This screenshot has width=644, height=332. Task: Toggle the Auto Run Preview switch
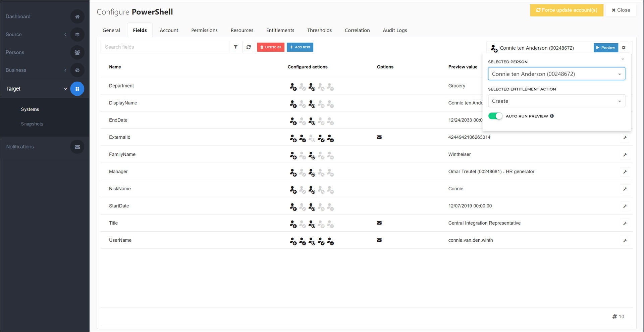[495, 116]
